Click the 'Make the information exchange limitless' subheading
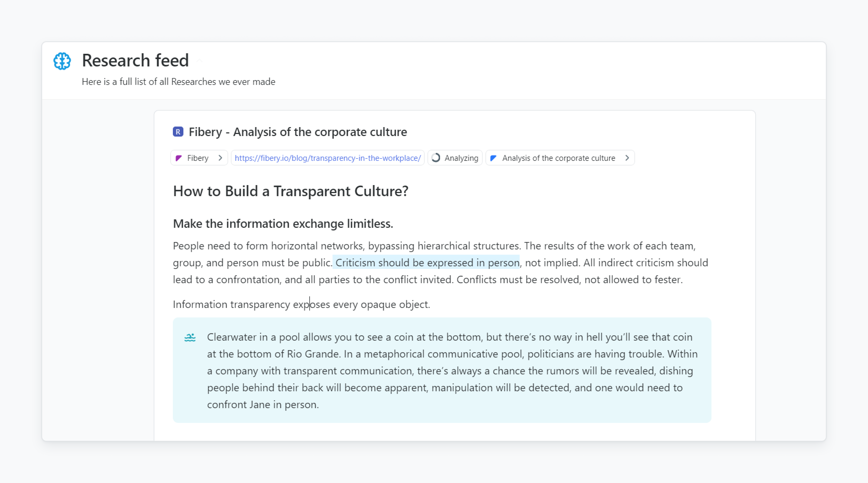Screen dimensions: 868x483 point(283,224)
